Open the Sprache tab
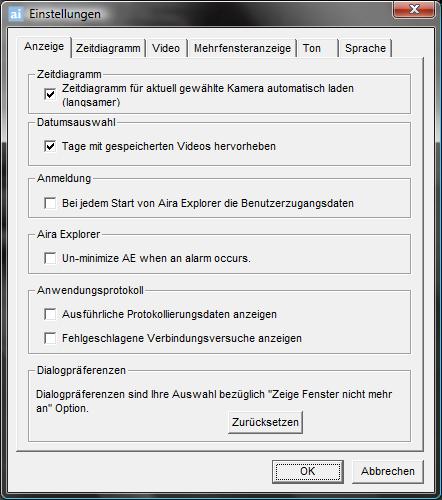The image size is (442, 500). point(365,48)
